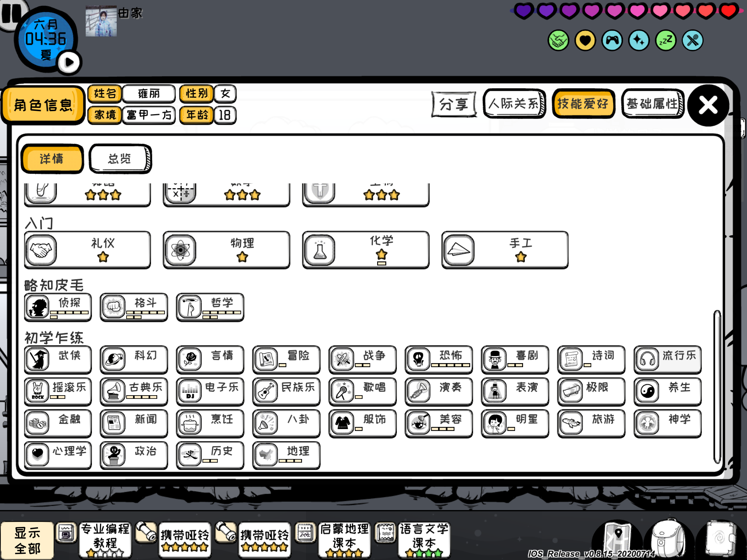The width and height of the screenshot is (747, 560).
Task: Tap the pause button icon
Action: [x=12, y=14]
